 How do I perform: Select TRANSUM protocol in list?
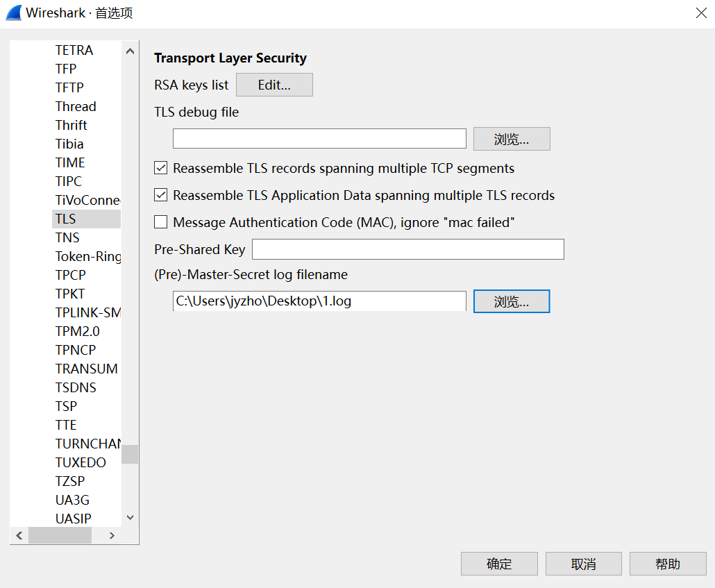[87, 369]
